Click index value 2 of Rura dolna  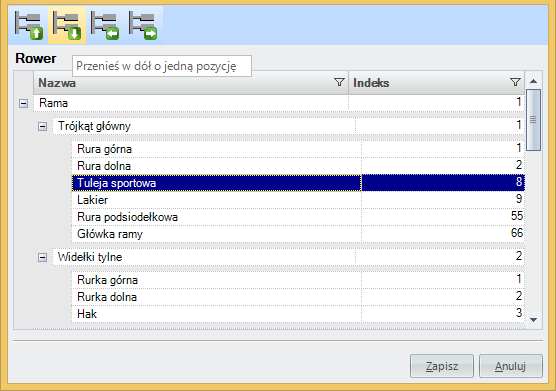pos(519,165)
